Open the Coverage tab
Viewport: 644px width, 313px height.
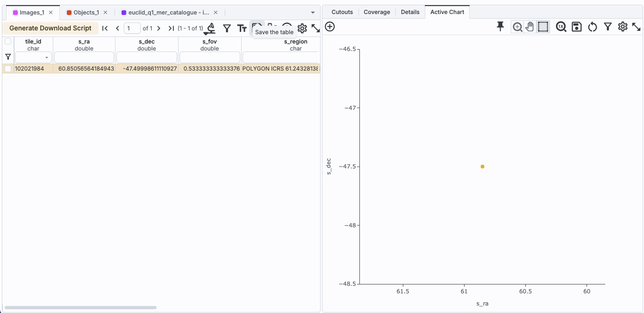pyautogui.click(x=377, y=12)
